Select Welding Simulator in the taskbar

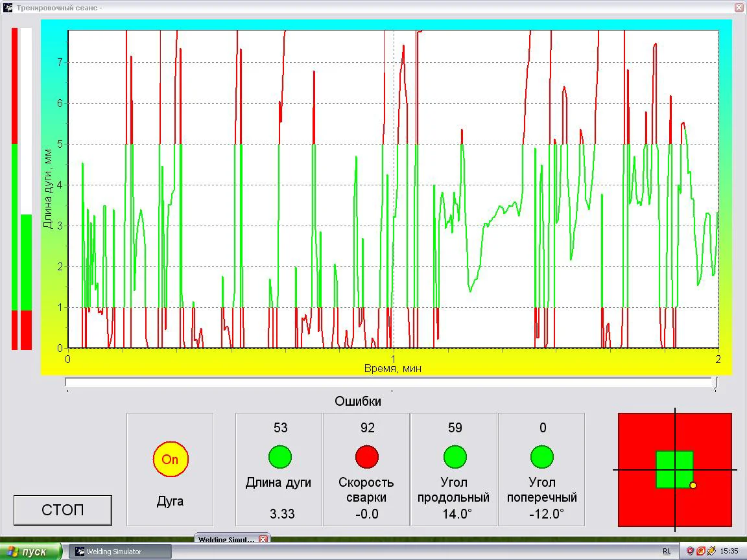click(120, 552)
